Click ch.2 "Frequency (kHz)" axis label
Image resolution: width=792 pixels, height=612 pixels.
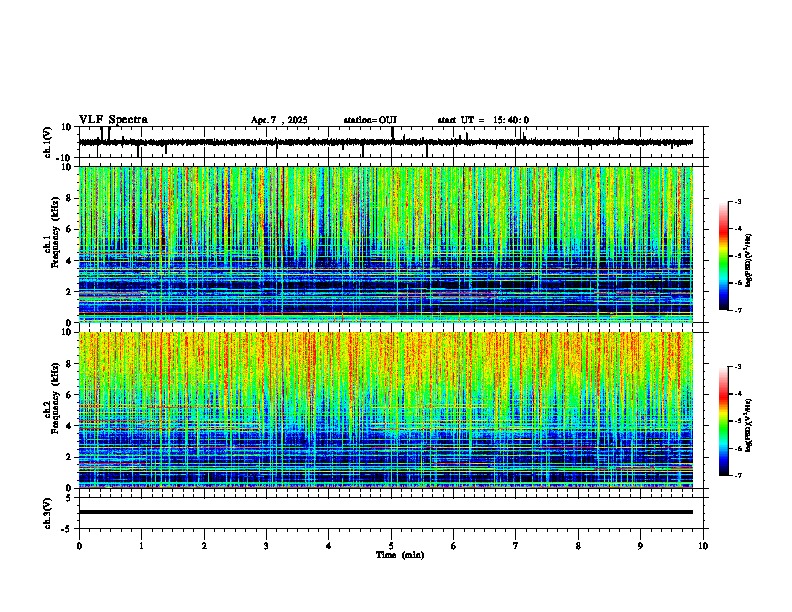point(55,398)
